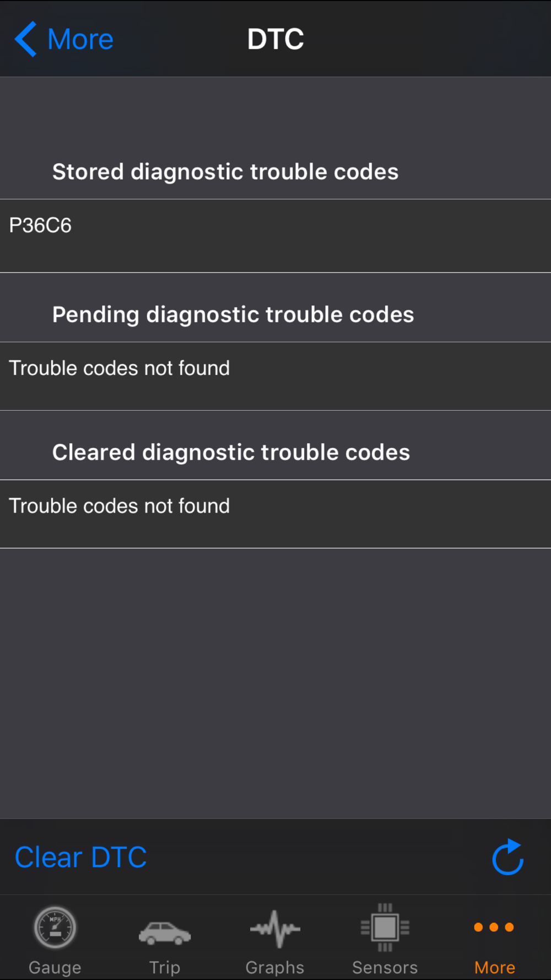Tap the orange three-dots More icon

pos(494,928)
